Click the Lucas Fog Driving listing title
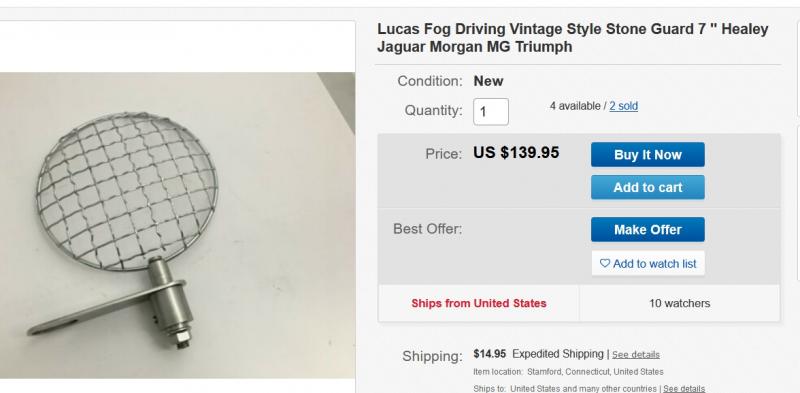This screenshot has height=393, width=800. (572, 38)
